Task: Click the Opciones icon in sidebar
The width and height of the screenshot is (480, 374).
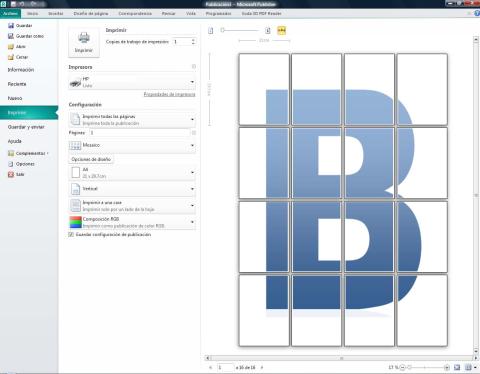Action: click(11, 164)
